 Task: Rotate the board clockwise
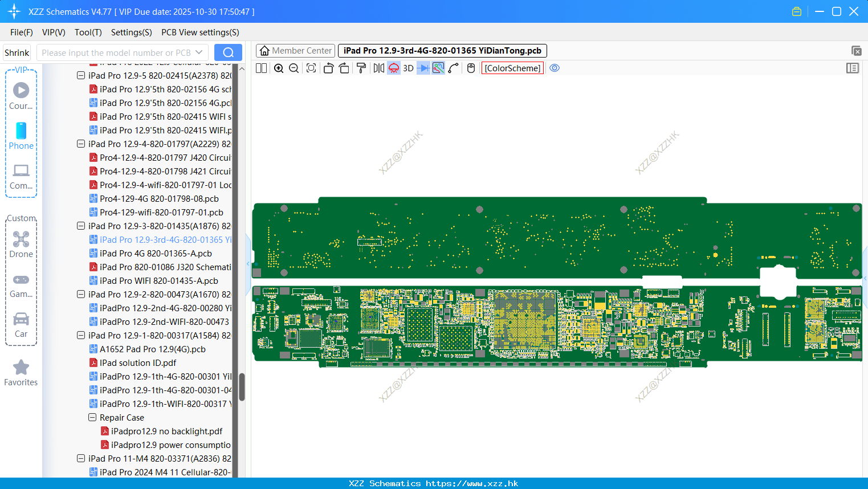pyautogui.click(x=344, y=68)
